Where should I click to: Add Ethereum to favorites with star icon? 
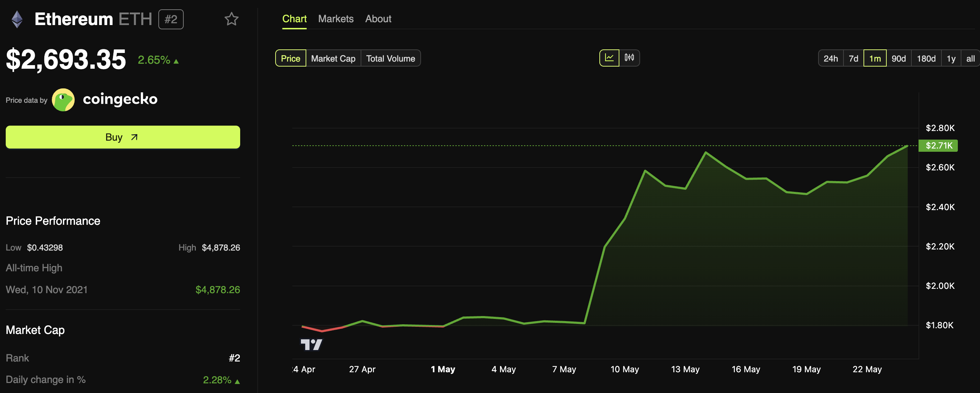click(x=231, y=19)
